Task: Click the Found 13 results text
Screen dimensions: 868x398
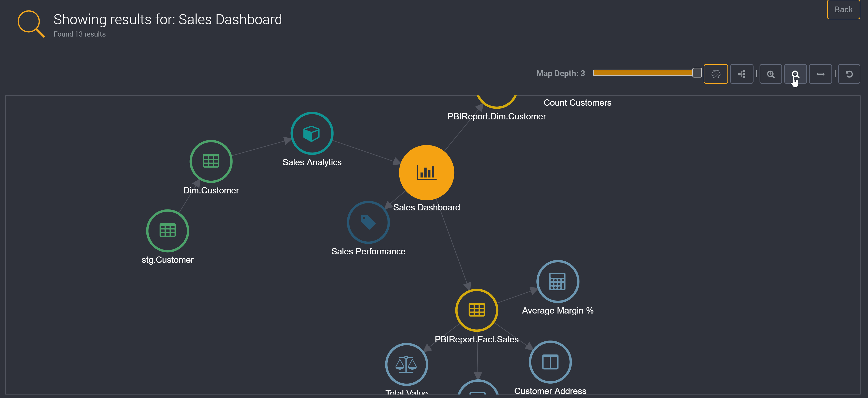Action: coord(80,34)
